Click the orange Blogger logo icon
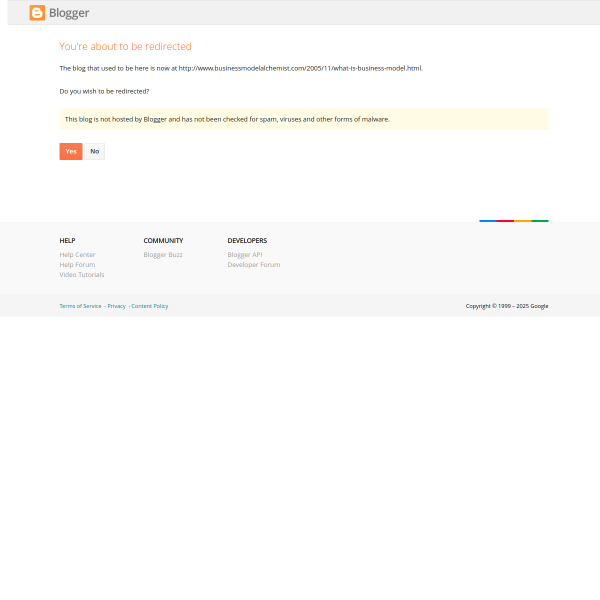 click(x=37, y=13)
